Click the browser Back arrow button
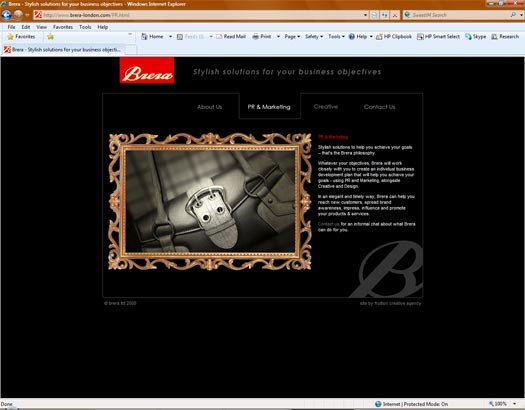 point(6,15)
